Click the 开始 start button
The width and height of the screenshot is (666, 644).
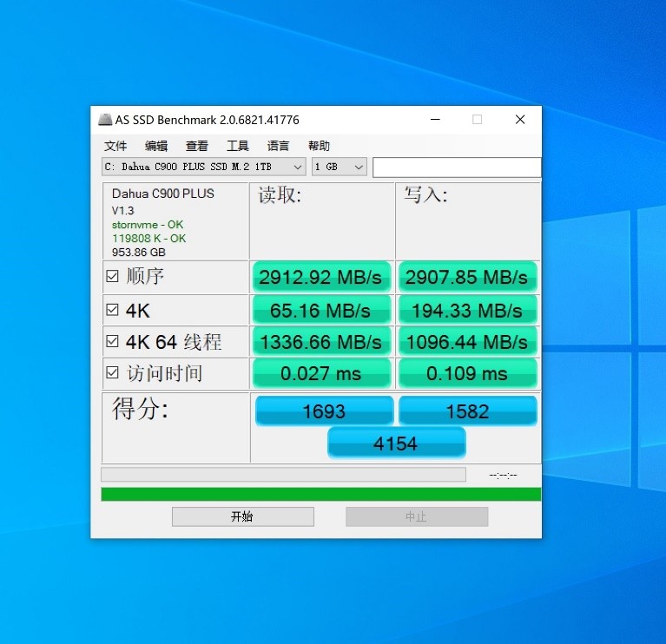243,516
